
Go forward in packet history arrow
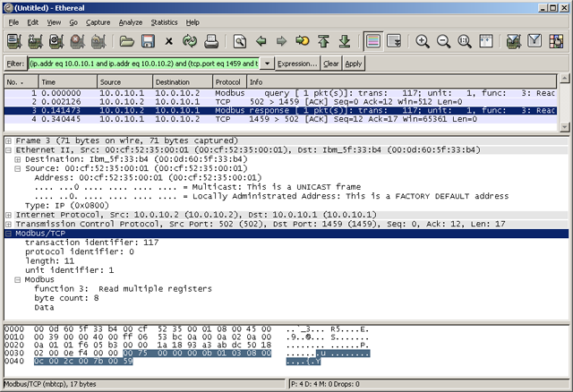coord(281,41)
